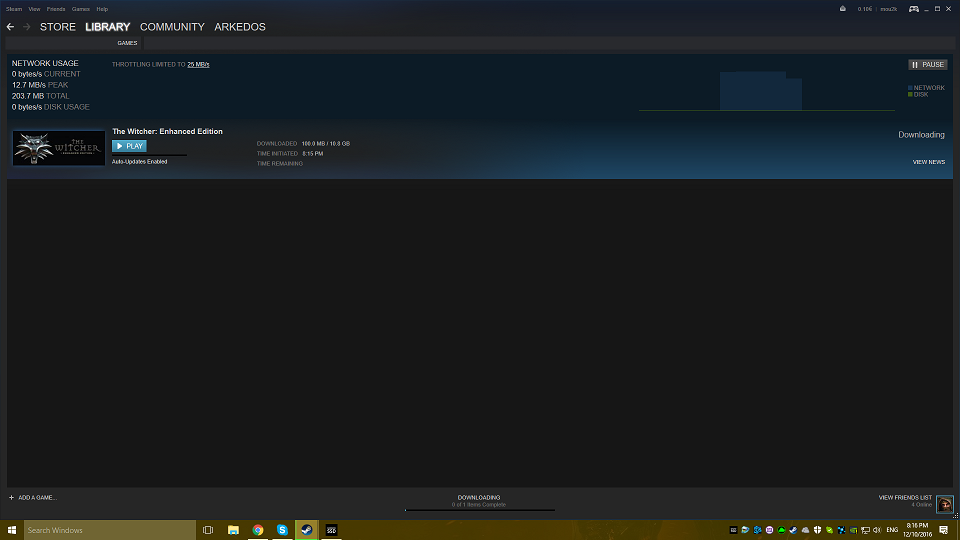Image resolution: width=960 pixels, height=540 pixels.
Task: Launch File Explorer from the taskbar
Action: pos(233,530)
